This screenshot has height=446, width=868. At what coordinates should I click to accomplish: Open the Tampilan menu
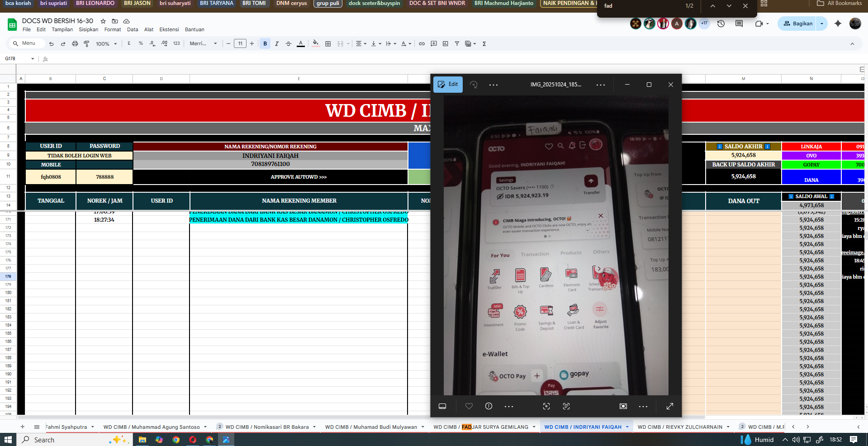click(62, 29)
